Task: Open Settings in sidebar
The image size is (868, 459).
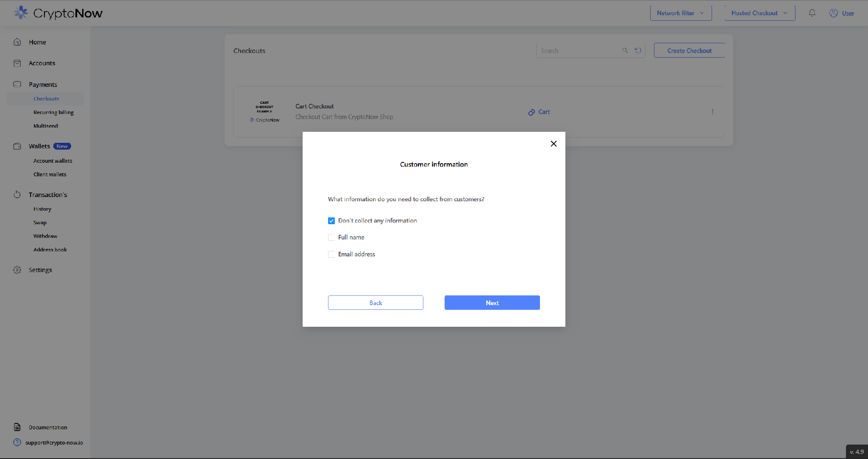Action: [40, 270]
